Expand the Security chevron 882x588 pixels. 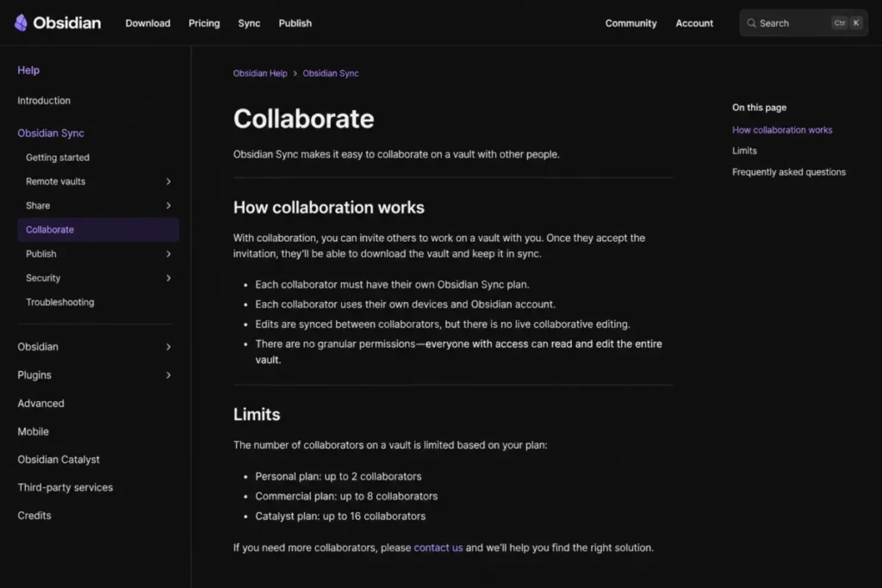[168, 278]
